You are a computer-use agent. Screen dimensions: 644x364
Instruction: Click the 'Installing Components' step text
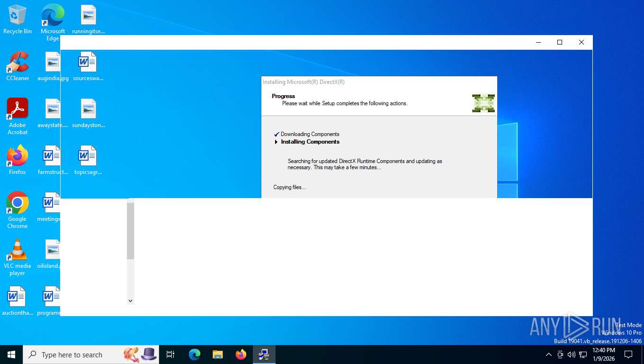[x=310, y=142]
